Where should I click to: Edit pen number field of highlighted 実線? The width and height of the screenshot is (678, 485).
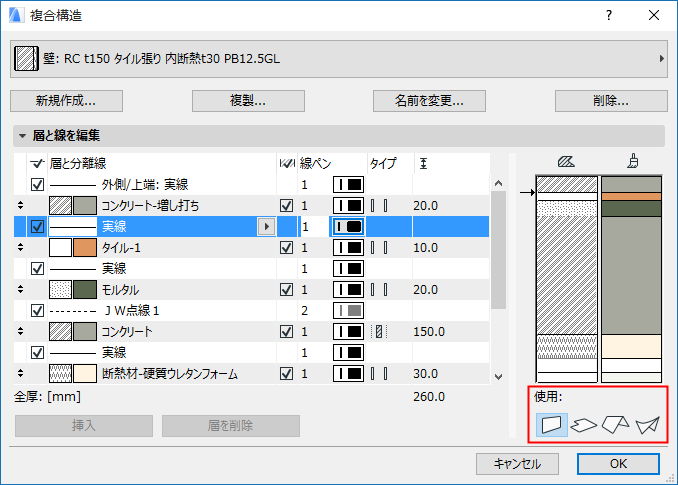(x=313, y=227)
